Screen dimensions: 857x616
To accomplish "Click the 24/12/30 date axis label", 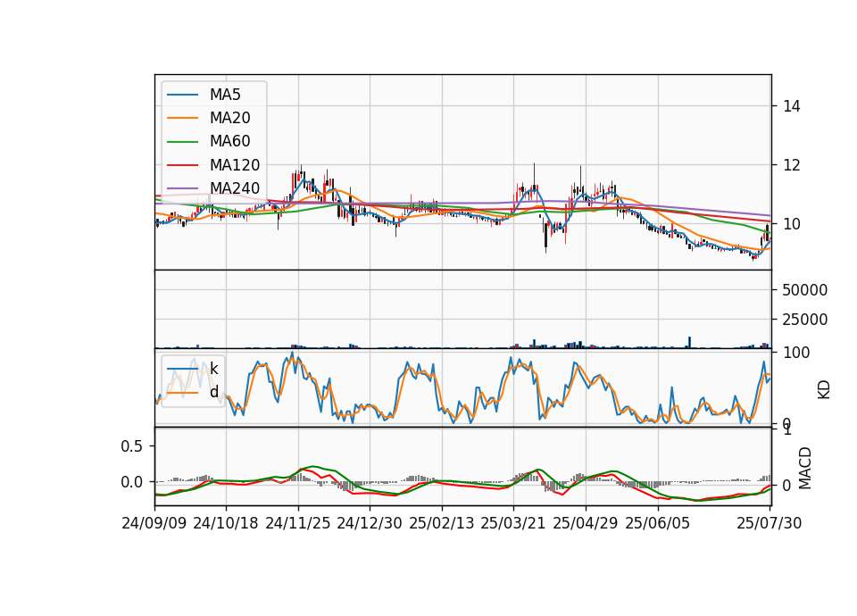I will (370, 523).
